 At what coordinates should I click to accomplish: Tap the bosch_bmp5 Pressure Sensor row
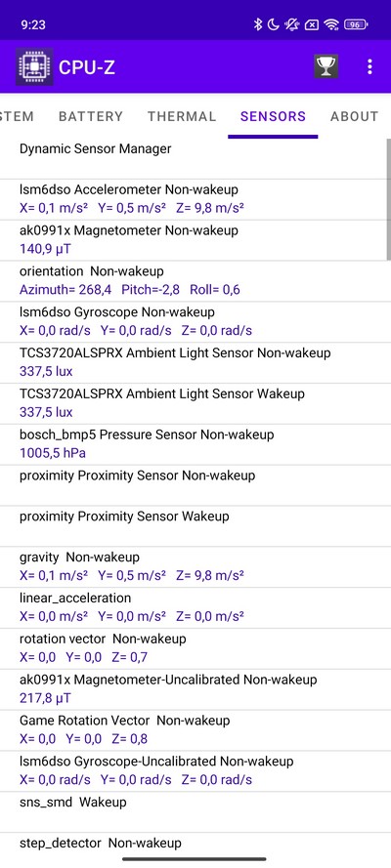(195, 444)
